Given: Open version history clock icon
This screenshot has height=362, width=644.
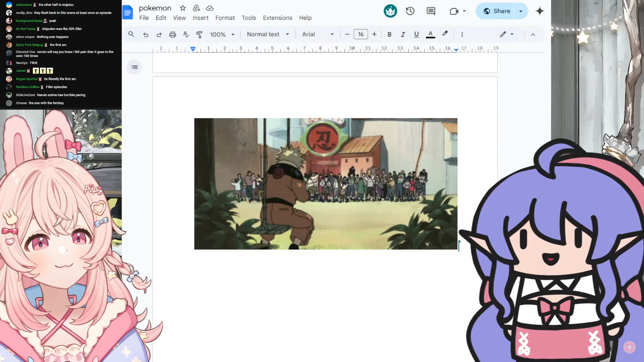Looking at the screenshot, I should click(410, 11).
